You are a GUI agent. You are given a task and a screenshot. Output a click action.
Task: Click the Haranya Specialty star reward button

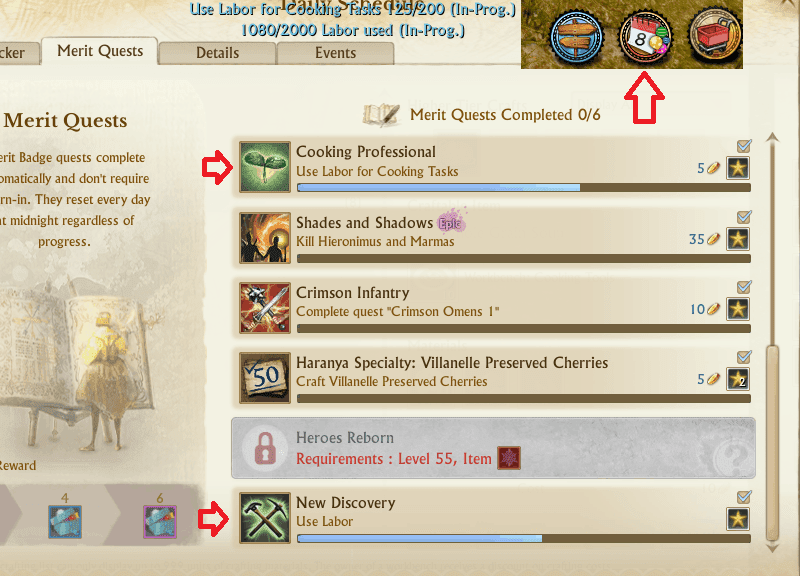point(738,379)
